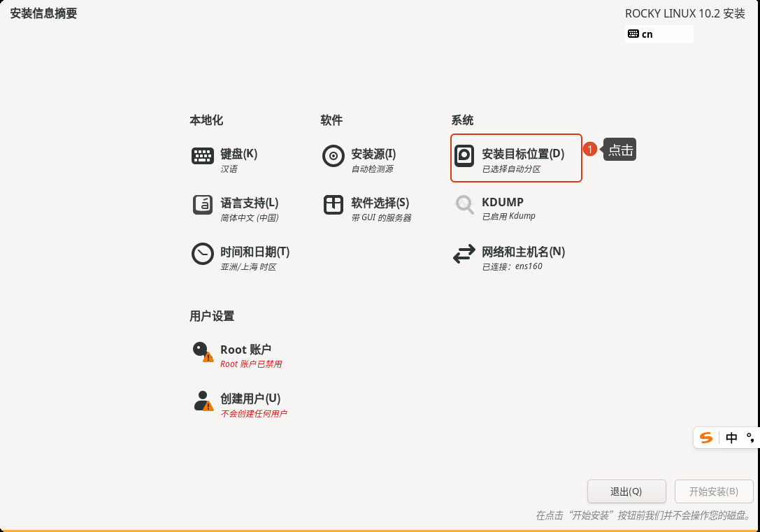Open the 软件选择(S) software selection icon
The image size is (760, 532).
pos(334,204)
